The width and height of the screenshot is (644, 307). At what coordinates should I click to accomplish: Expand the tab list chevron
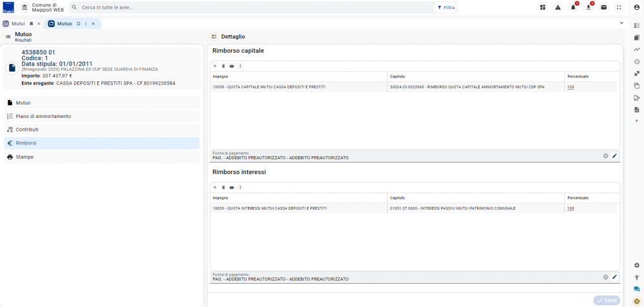tap(621, 23)
